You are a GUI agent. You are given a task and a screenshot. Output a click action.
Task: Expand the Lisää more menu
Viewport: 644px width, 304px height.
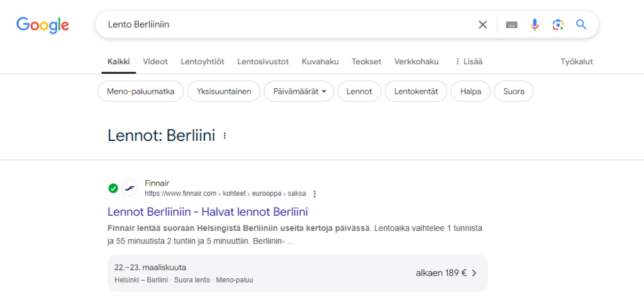tap(469, 62)
